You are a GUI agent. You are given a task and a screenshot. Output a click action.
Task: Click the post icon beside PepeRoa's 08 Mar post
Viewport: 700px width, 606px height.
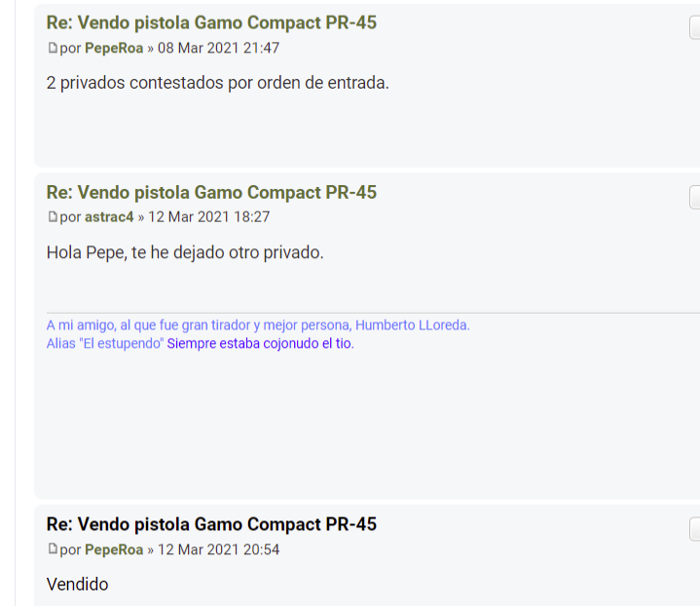tap(53, 48)
